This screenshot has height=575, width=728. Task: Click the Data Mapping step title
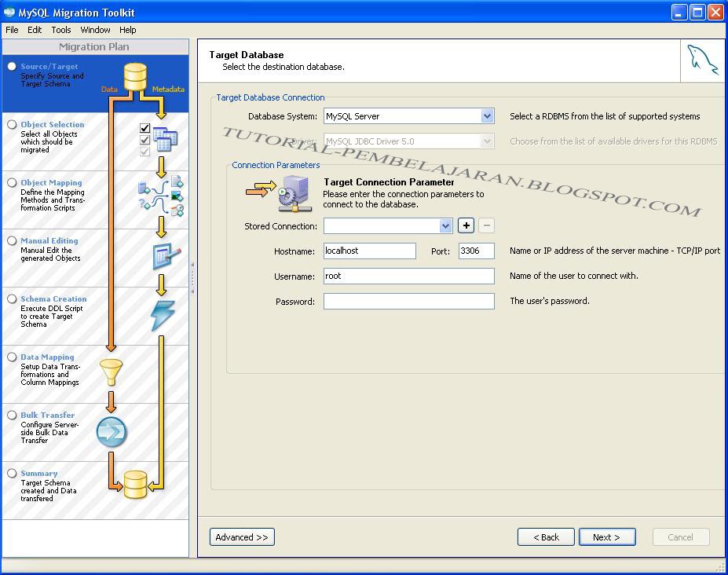[x=47, y=357]
